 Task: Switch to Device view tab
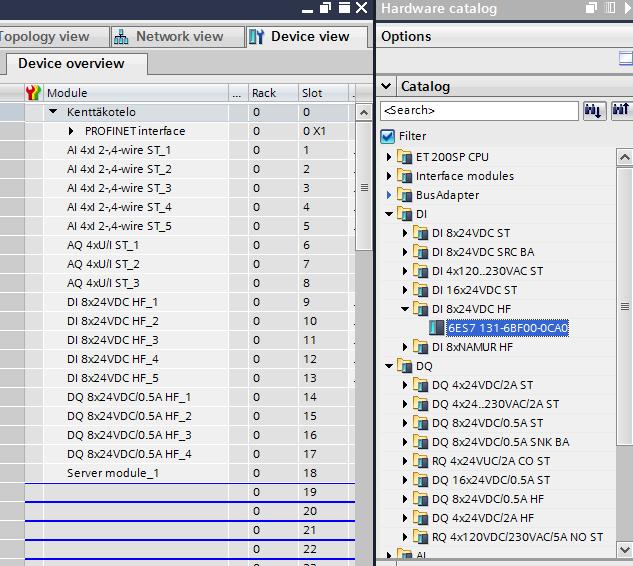click(x=308, y=37)
